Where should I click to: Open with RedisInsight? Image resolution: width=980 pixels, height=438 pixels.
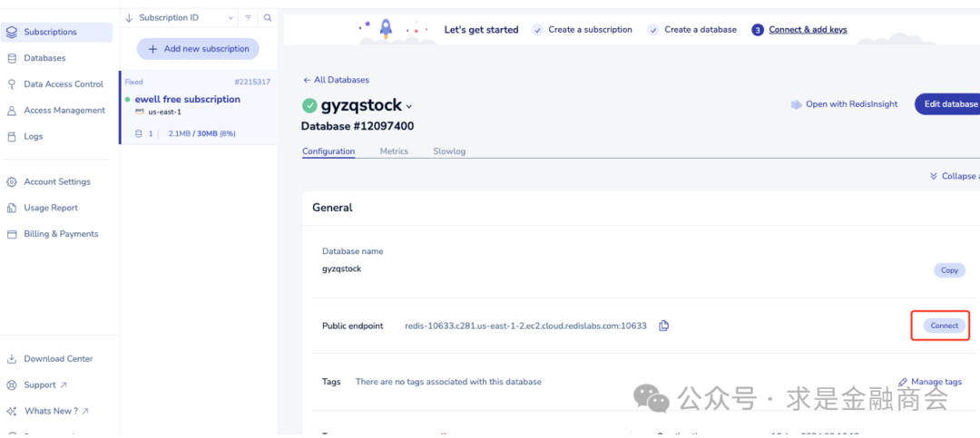(845, 104)
